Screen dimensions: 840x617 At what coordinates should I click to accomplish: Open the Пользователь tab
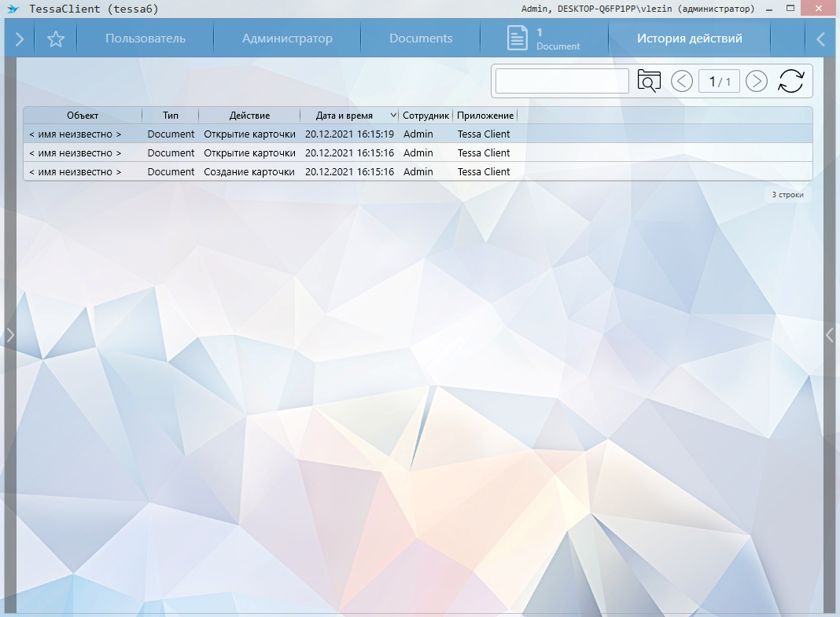[146, 39]
